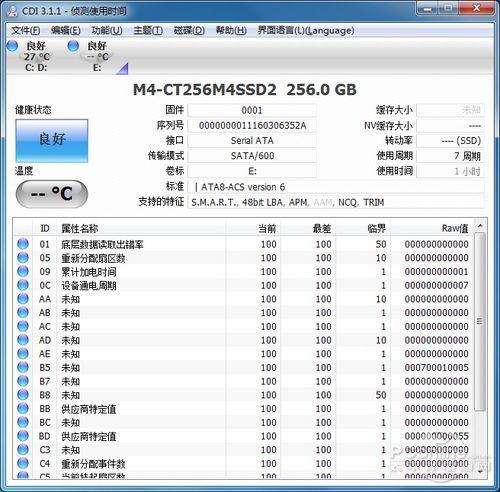Open the 文件(F) menu
The width and height of the screenshot is (500, 492).
pos(26,31)
